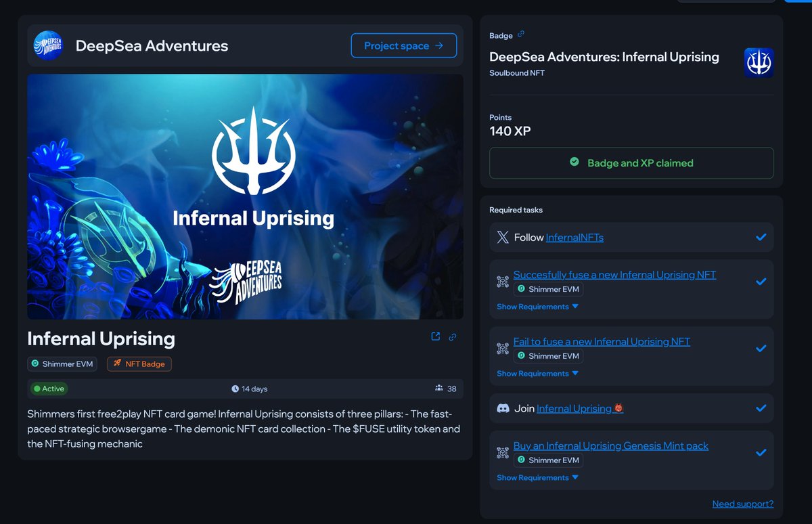Click the DeepSea Adventures project name
This screenshot has height=524, width=812.
[152, 46]
